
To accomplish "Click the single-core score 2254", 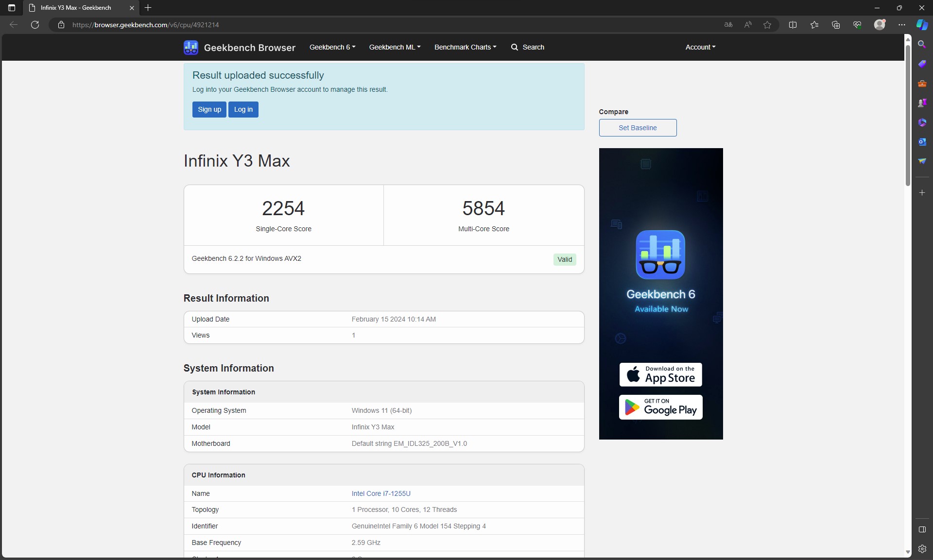I will click(x=283, y=208).
